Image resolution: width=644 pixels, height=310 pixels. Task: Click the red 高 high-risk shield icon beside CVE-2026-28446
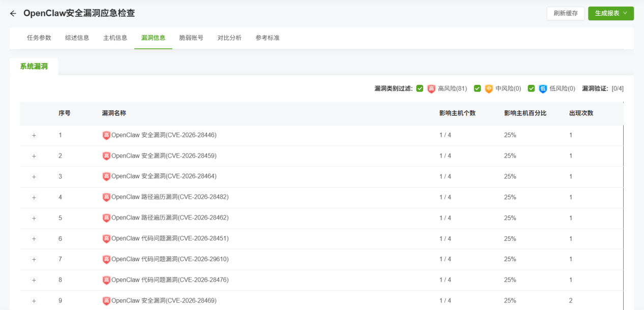[x=106, y=135]
